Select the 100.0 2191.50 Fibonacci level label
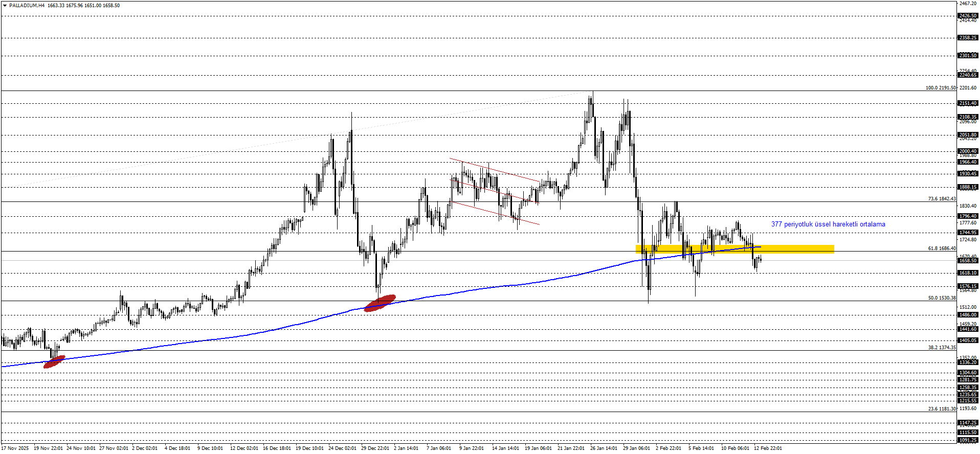The height and width of the screenshot is (454, 980). [940, 88]
